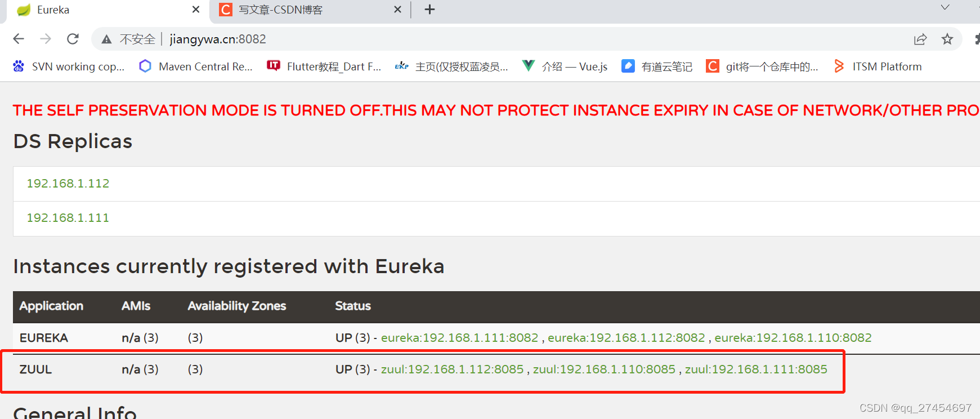This screenshot has height=419, width=980.
Task: Open 主页(仅授权蓝凌员 bookmark
Action: [x=451, y=66]
